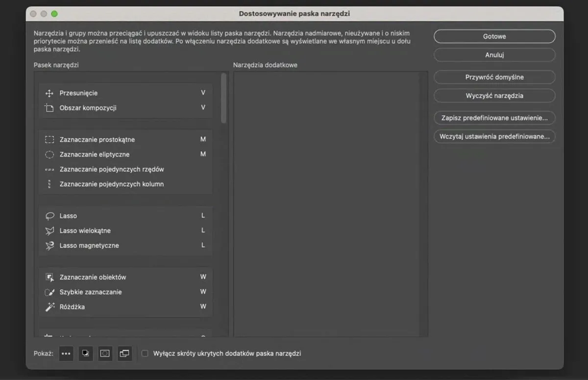Toggle the Quick Mask mode visibility icon
Screen dimensions: 588x380
[x=105, y=353]
